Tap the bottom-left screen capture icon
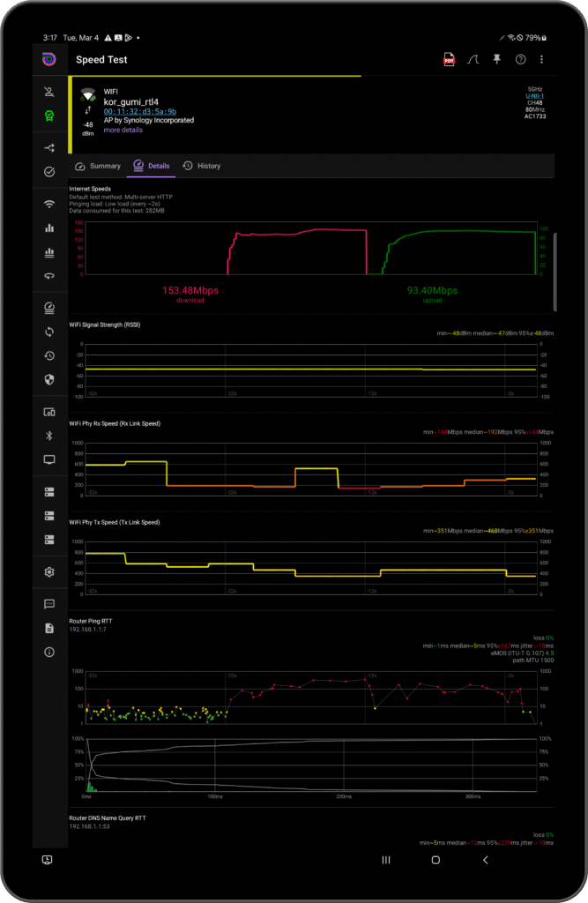588x903 pixels. (48, 860)
